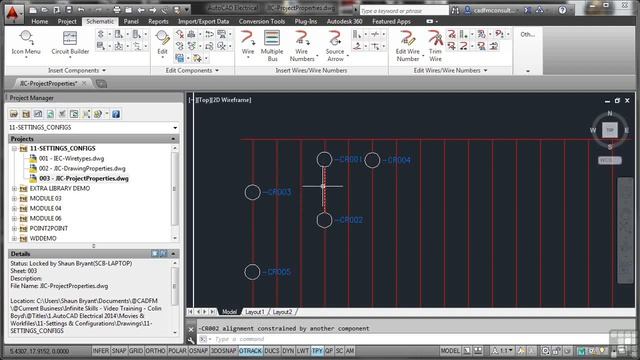Open the Reports ribbon tab

click(x=158, y=21)
